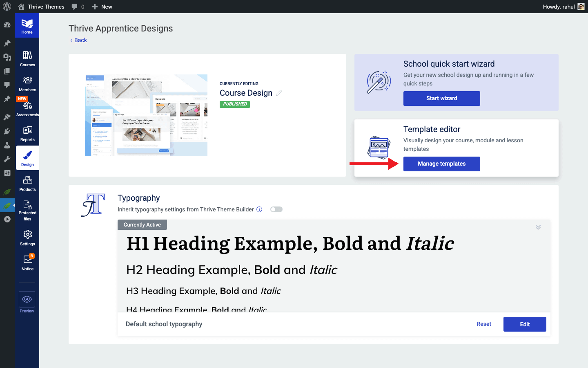The height and width of the screenshot is (368, 588).
Task: Click the 'Currently Active' label
Action: coord(142,225)
